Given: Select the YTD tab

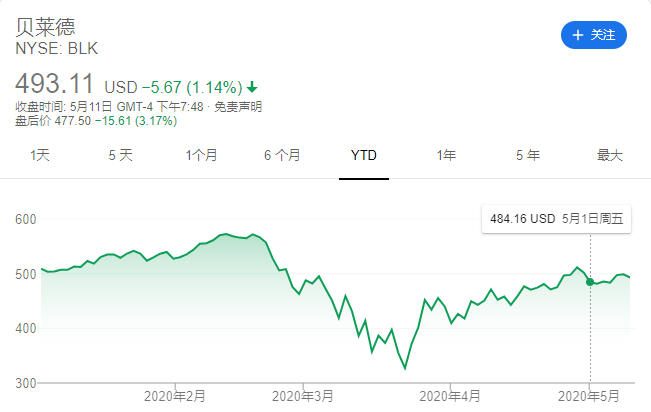Looking at the screenshot, I should click(x=364, y=155).
